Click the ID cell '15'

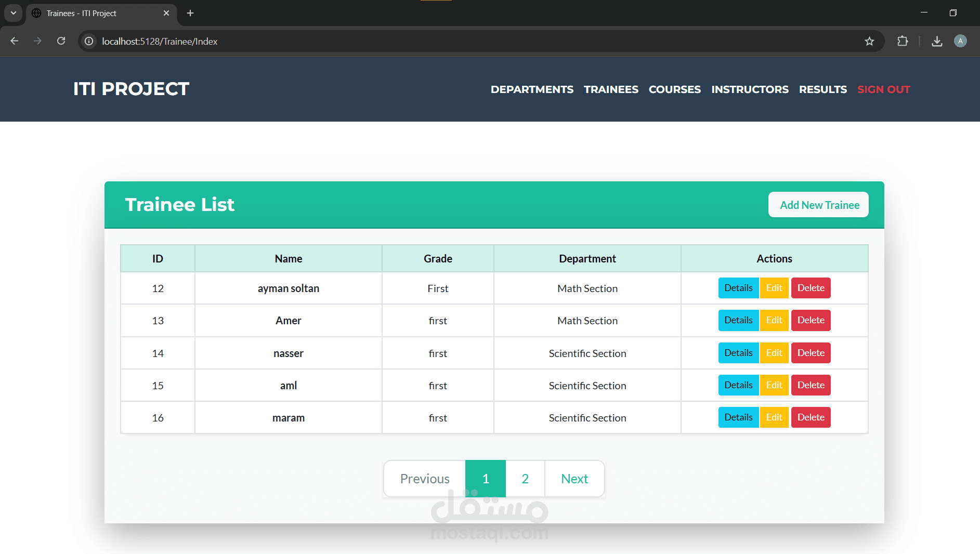[158, 386]
